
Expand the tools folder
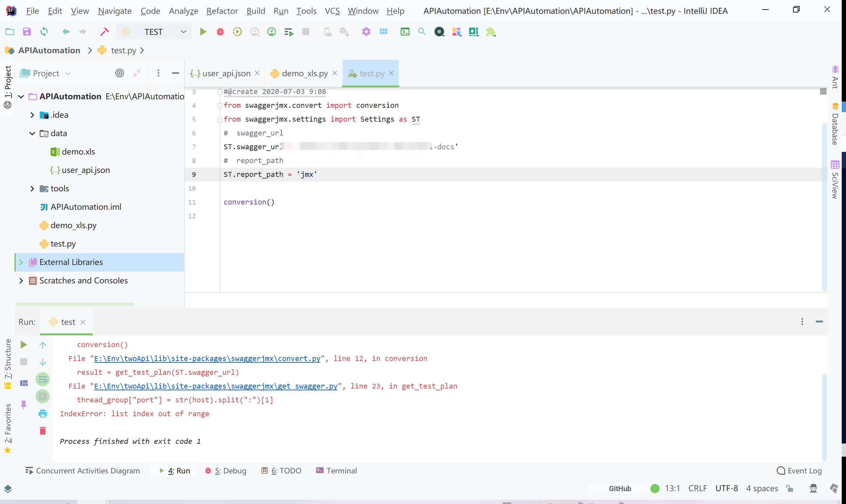(32, 188)
